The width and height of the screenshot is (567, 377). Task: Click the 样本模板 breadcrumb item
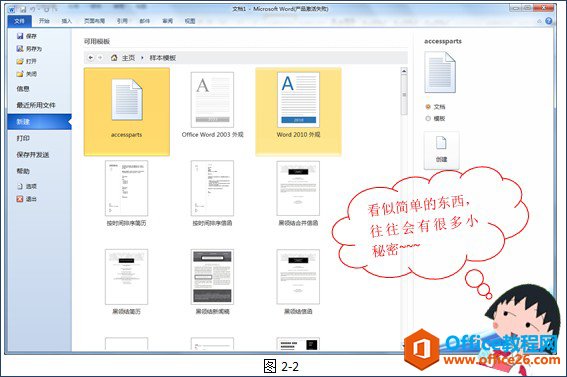tap(163, 58)
